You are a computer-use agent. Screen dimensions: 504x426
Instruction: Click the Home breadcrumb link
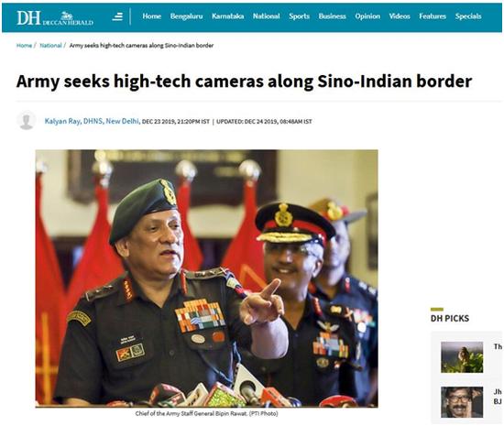click(24, 46)
